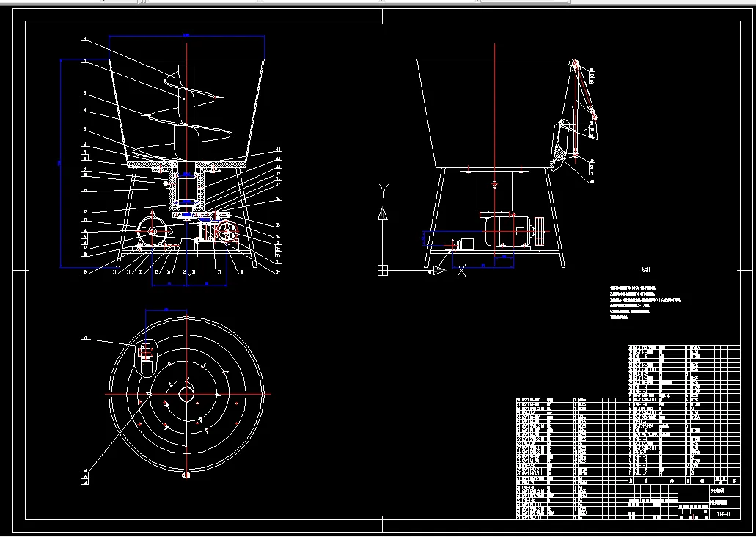Select the center shaft circle in plan view
756x537 pixels.
pyautogui.click(x=186, y=394)
